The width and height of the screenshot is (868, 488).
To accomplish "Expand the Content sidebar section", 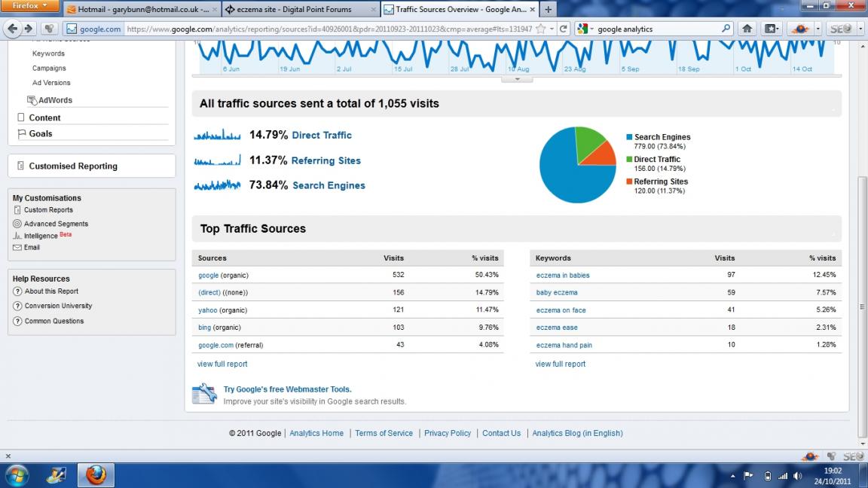I will [x=44, y=117].
